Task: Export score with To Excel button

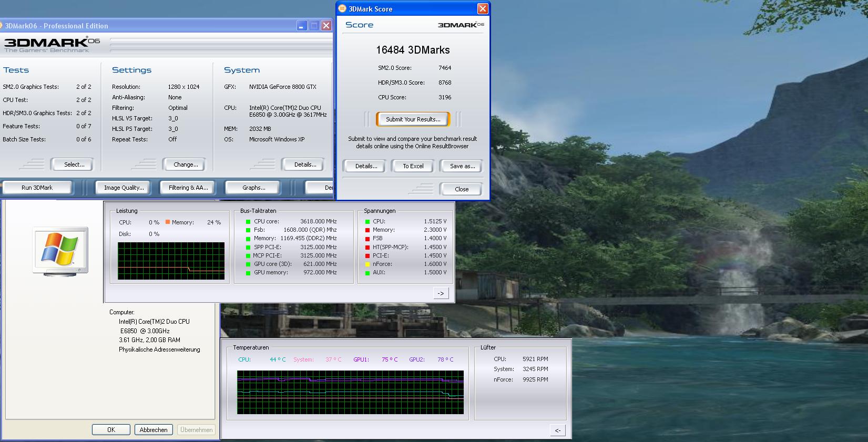Action: pos(413,166)
